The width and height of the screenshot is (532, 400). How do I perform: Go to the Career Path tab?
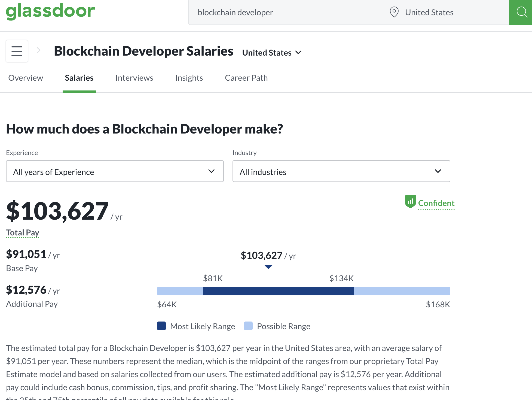tap(246, 78)
